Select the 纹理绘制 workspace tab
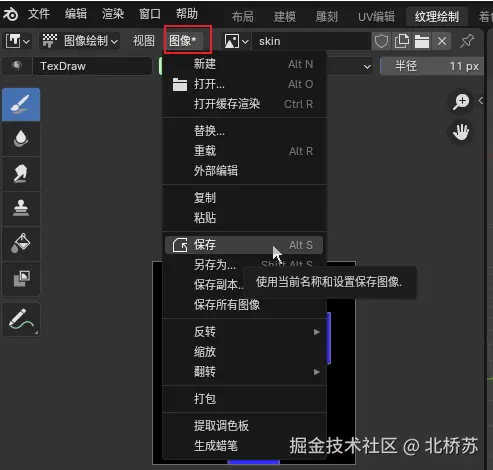This screenshot has height=470, width=493. point(437,17)
